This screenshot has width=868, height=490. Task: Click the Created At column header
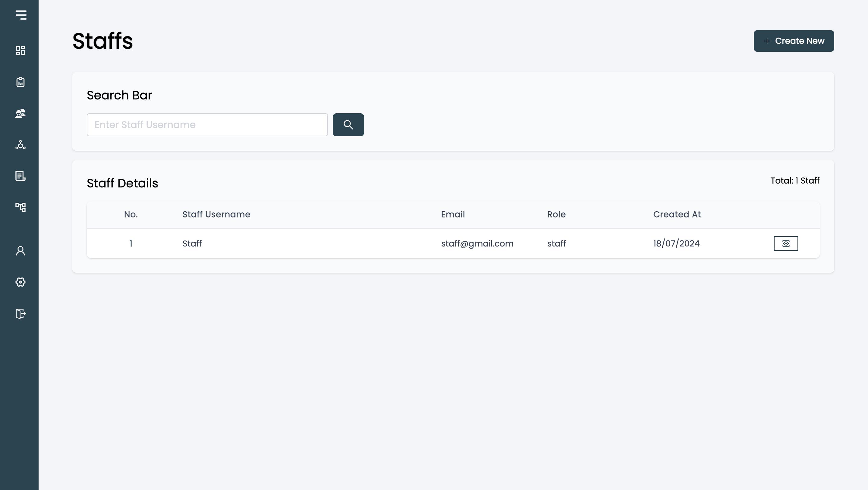677,214
